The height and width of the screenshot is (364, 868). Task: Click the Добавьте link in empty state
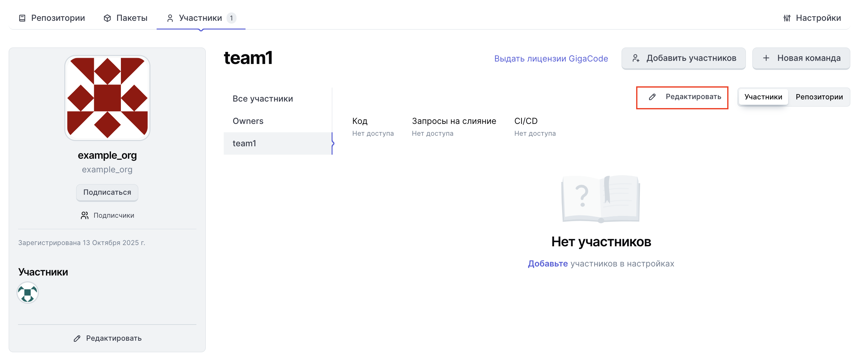tap(547, 264)
